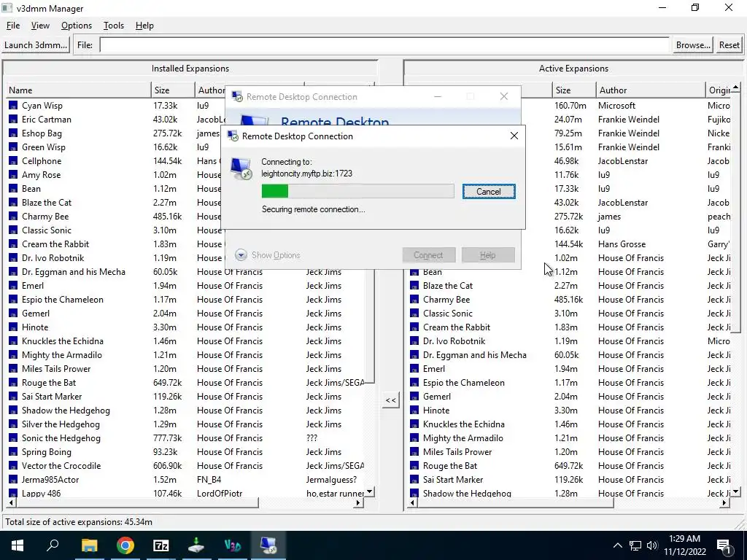
Task: Sort Active Expansions by Author column
Action: (650, 90)
